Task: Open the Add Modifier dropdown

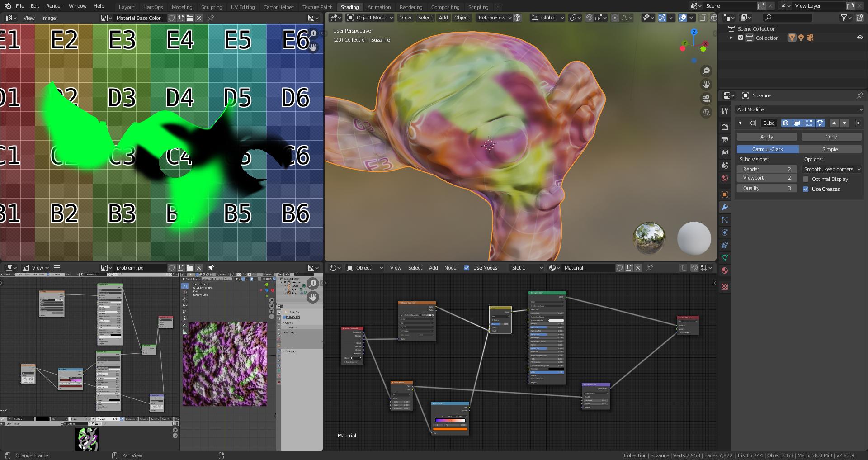Action: tap(799, 109)
